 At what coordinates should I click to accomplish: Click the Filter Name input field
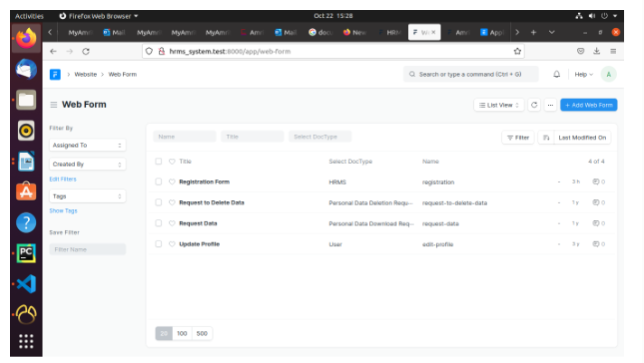click(88, 249)
